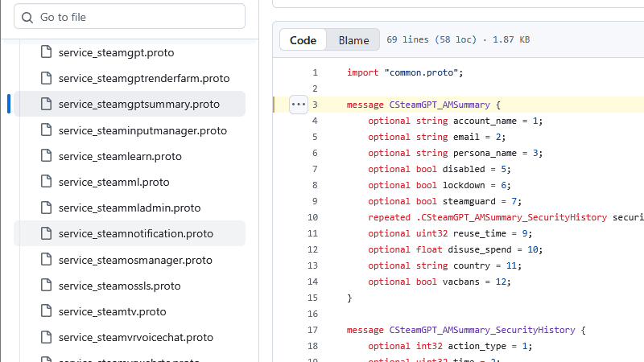This screenshot has height=362, width=644.
Task: Click file icon next to service_steamossls.proto
Action: pyautogui.click(x=46, y=286)
